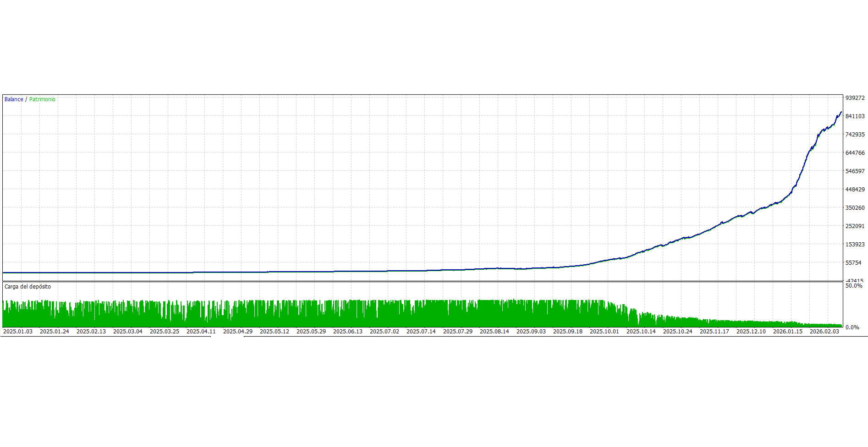Image resolution: width=868 pixels, height=447 pixels.
Task: Click the 2025.12.10 date label
Action: (751, 332)
